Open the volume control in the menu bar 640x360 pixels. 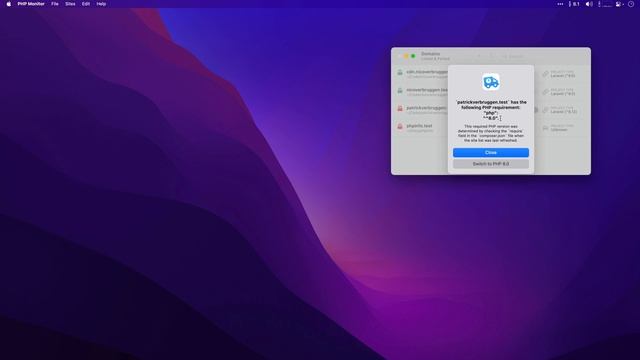pyautogui.click(x=589, y=4)
